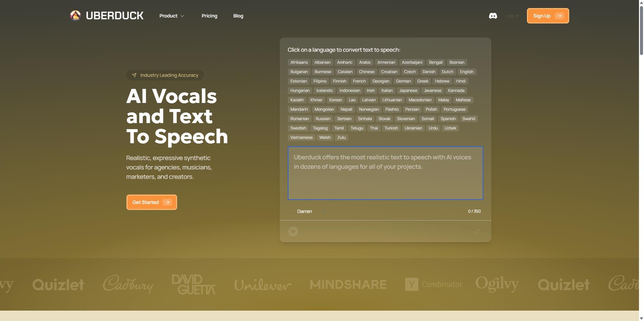Viewport: 644px width, 321px height.
Task: Select the Urdu language chip
Action: (433, 128)
